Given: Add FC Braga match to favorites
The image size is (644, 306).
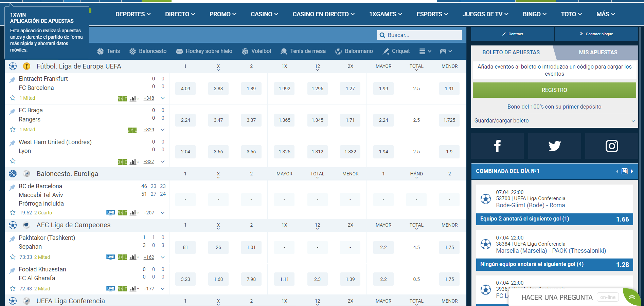Looking at the screenshot, I should coord(13,129).
